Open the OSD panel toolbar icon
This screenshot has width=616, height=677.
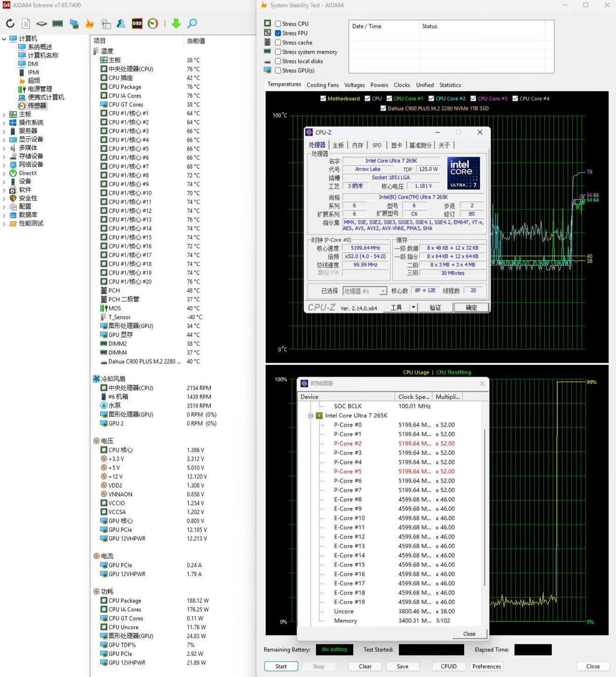click(137, 23)
